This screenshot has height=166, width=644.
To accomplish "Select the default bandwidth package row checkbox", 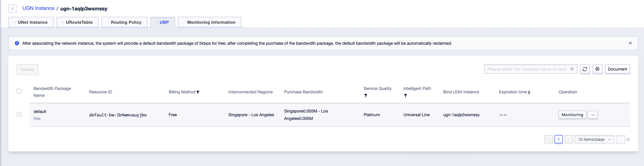I will coord(19,114).
